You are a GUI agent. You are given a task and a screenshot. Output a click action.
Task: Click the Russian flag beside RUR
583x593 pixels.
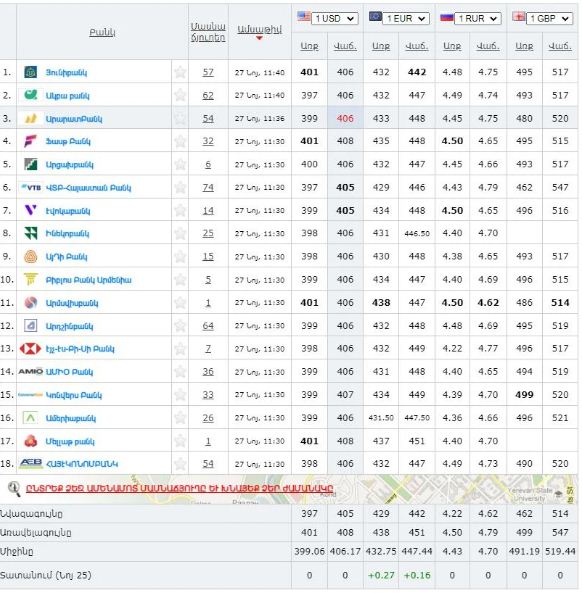click(x=447, y=17)
